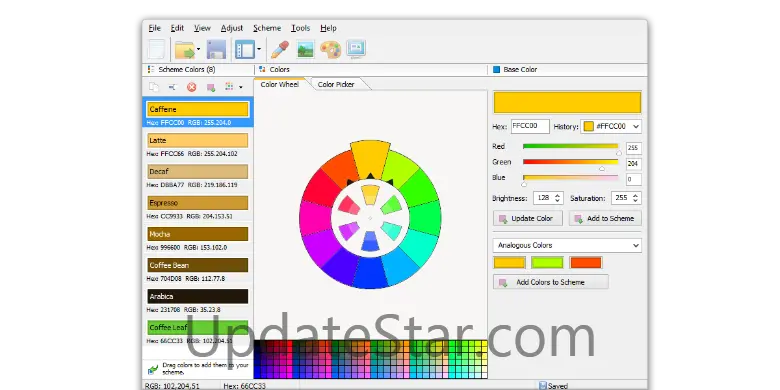Select the Arabica scheme color
This screenshot has width=780, height=390.
197,301
